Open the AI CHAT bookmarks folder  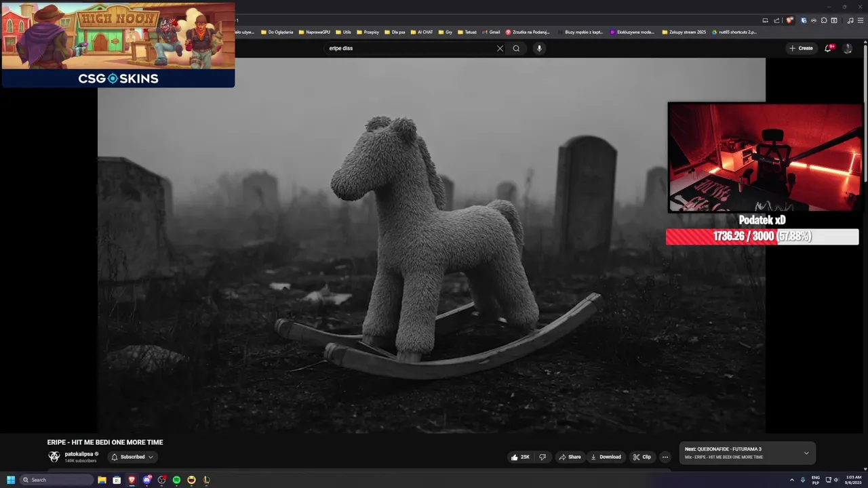(422, 32)
